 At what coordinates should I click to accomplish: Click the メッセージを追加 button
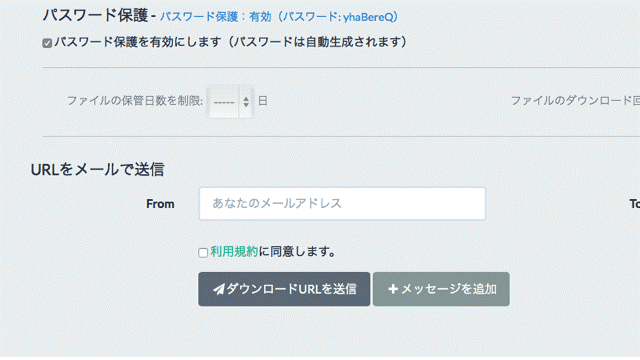click(441, 289)
